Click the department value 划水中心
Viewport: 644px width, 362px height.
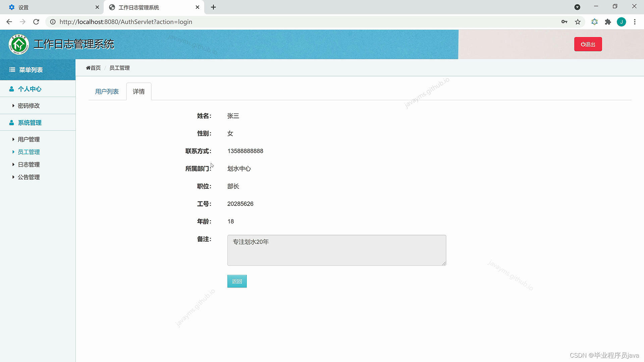tap(239, 169)
